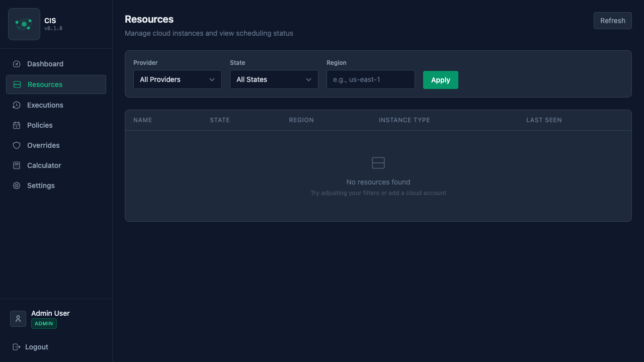Apply the resource filters
644x362 pixels.
click(441, 80)
